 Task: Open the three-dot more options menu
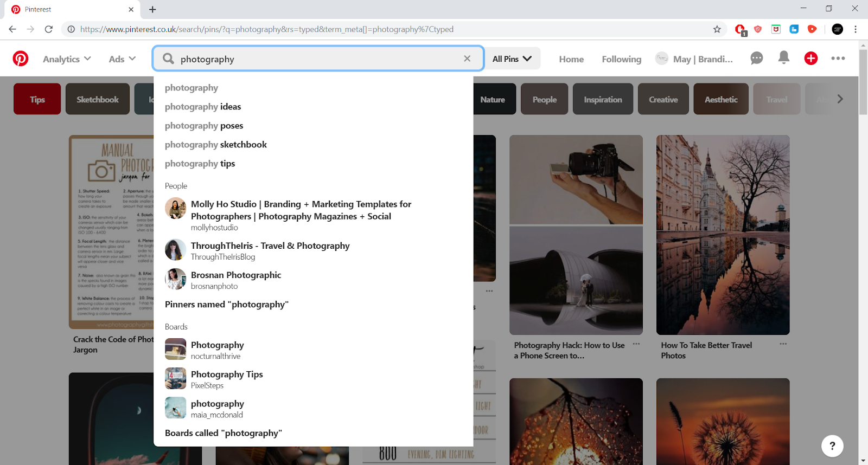click(838, 59)
